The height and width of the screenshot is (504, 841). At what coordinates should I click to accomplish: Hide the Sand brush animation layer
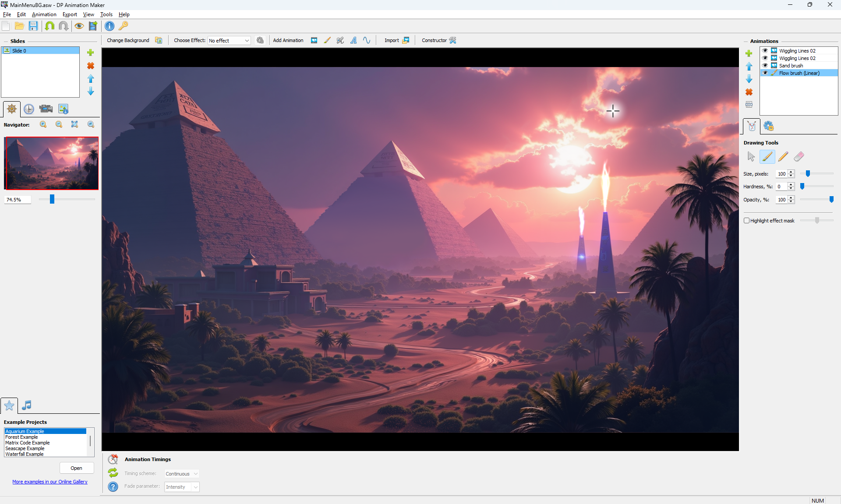765,66
